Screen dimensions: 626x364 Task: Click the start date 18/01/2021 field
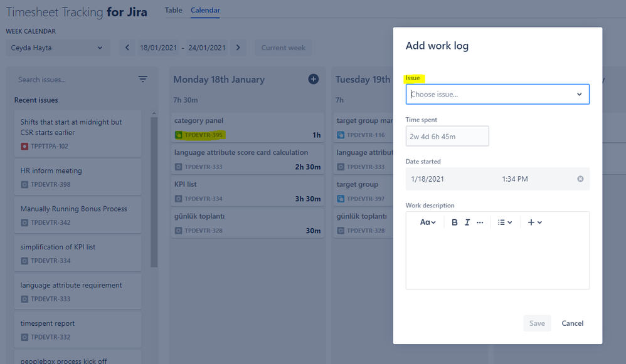(x=158, y=48)
